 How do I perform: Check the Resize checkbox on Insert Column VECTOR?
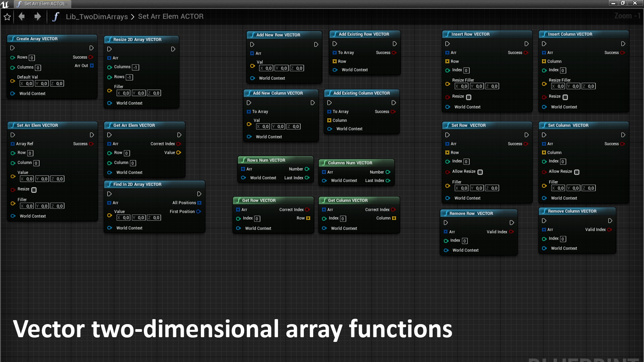coord(566,97)
